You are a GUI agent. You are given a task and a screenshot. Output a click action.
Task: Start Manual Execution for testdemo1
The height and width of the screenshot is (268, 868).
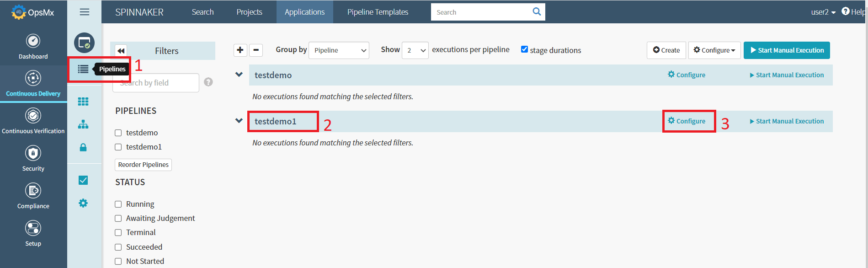coord(787,121)
